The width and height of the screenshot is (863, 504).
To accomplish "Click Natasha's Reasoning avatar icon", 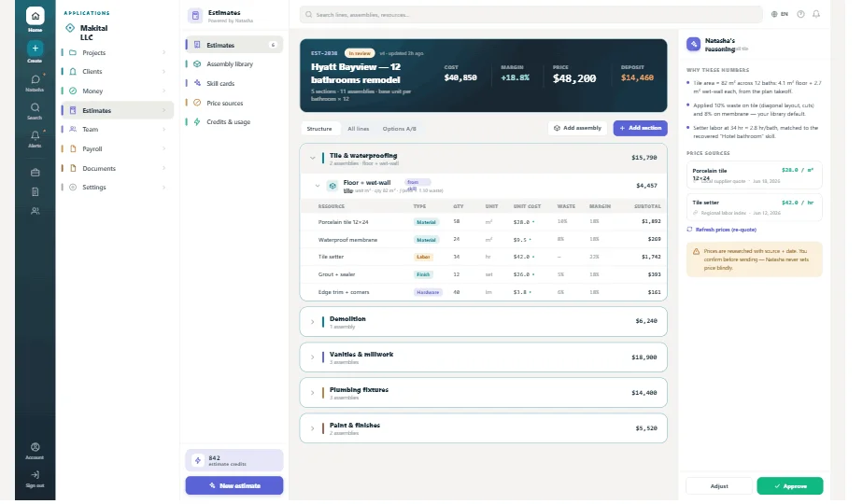I will [693, 44].
